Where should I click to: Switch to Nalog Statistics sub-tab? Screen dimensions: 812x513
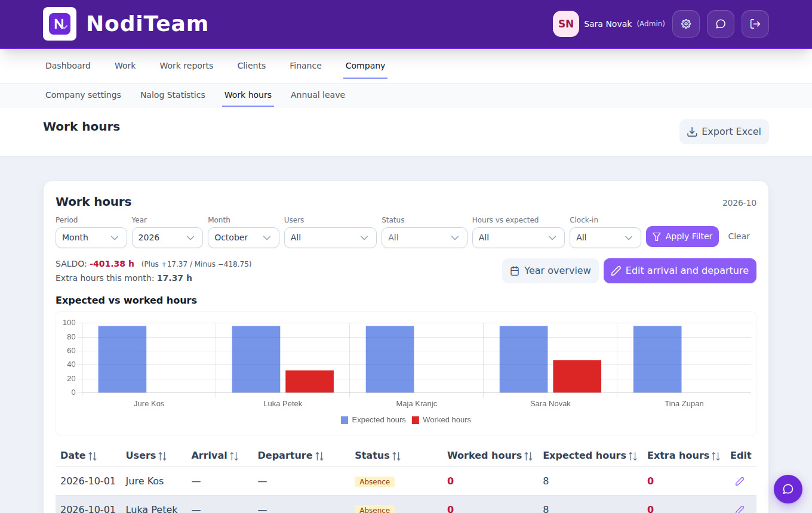(173, 95)
